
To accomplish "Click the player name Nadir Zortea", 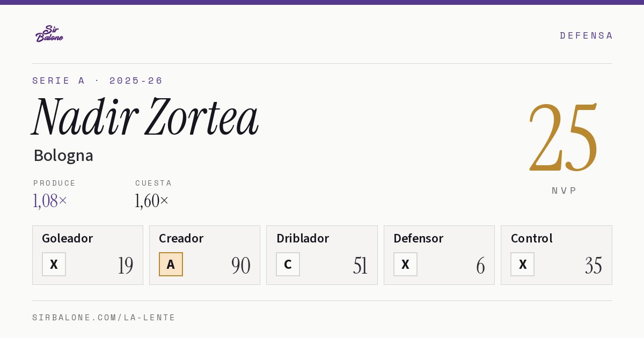I will 145,117.
